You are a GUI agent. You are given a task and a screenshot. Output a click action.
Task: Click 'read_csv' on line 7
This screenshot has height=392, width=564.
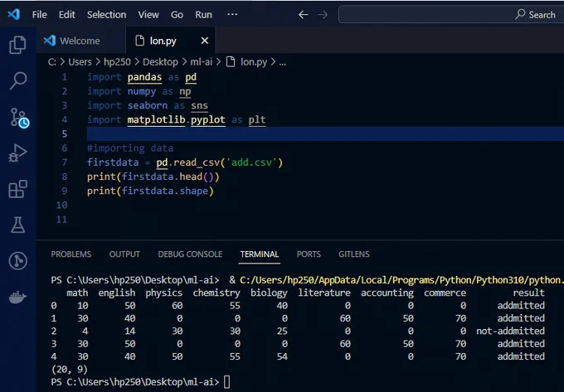coord(197,162)
